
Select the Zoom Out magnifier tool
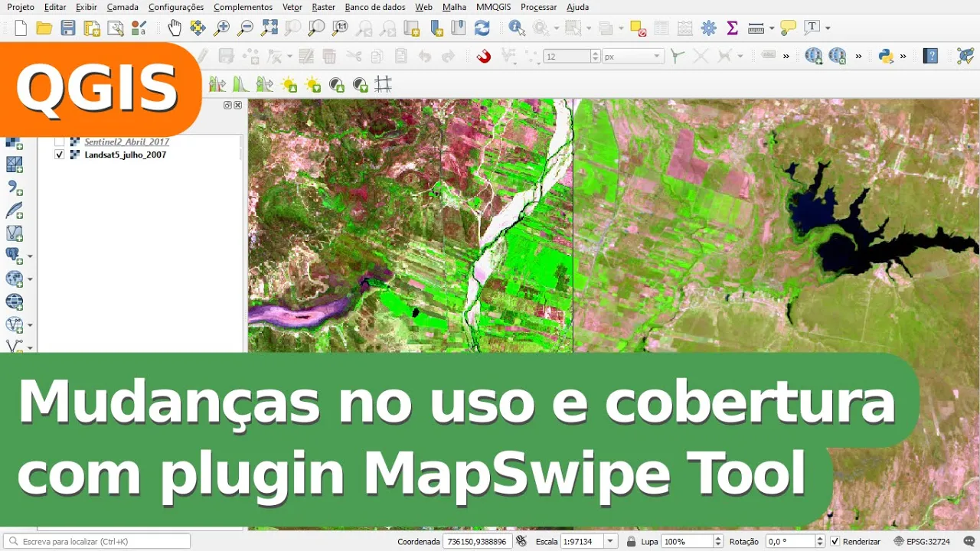246,28
